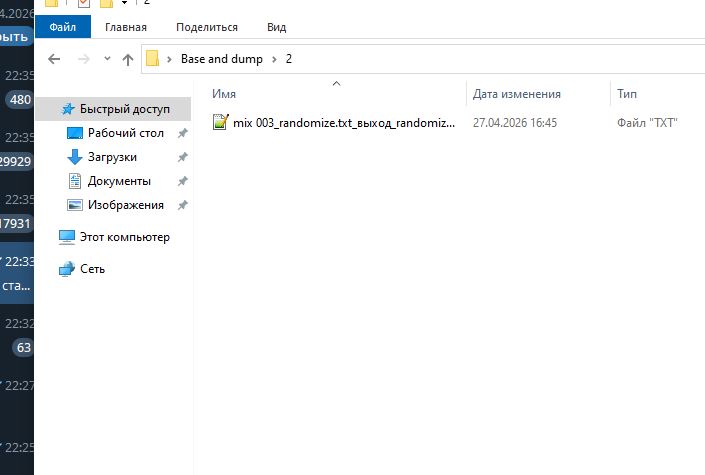This screenshot has width=705, height=475.
Task: Click the Быстрый доступ star icon
Action: [x=68, y=109]
